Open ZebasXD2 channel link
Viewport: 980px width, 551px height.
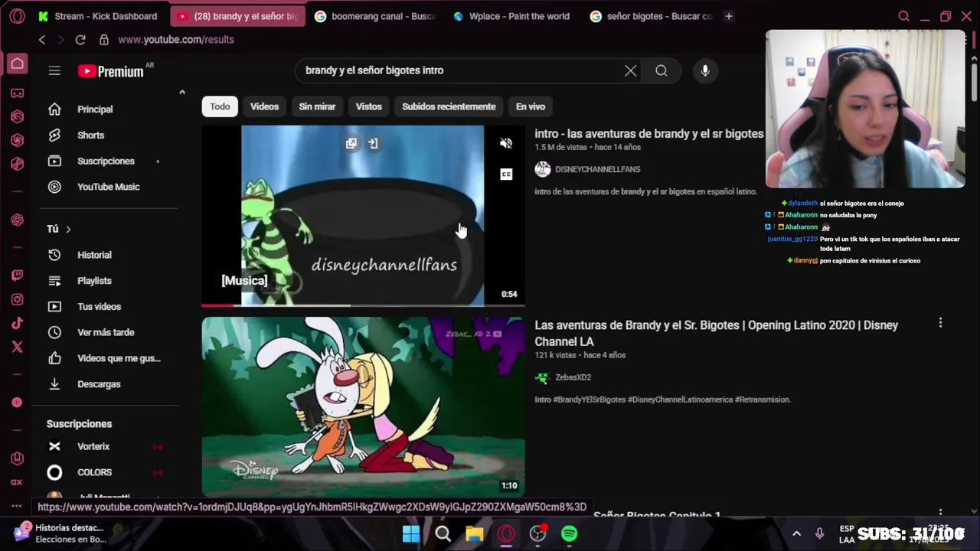point(573,377)
